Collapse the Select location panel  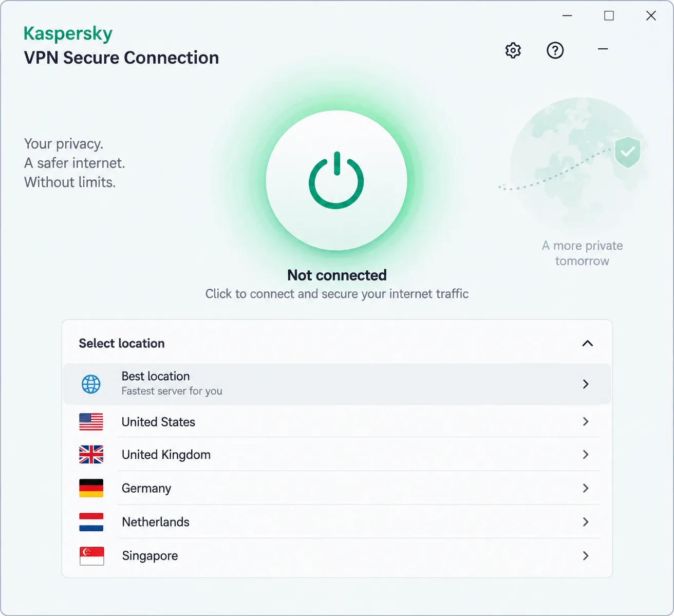click(588, 343)
